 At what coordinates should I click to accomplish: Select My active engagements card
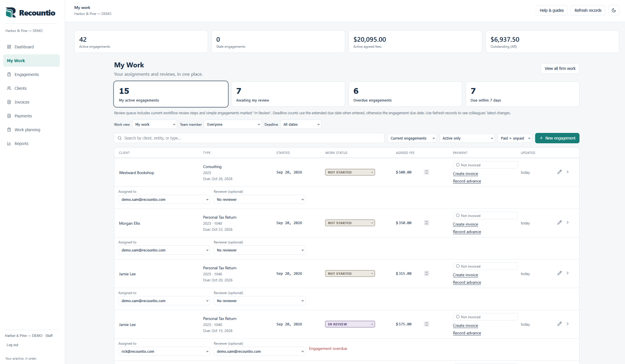171,94
